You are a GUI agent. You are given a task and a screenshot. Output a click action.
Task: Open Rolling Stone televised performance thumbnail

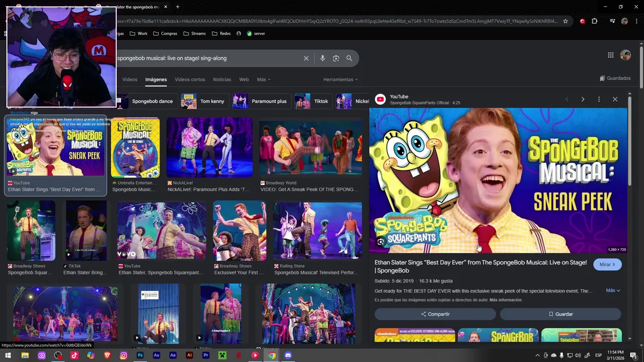(x=317, y=231)
